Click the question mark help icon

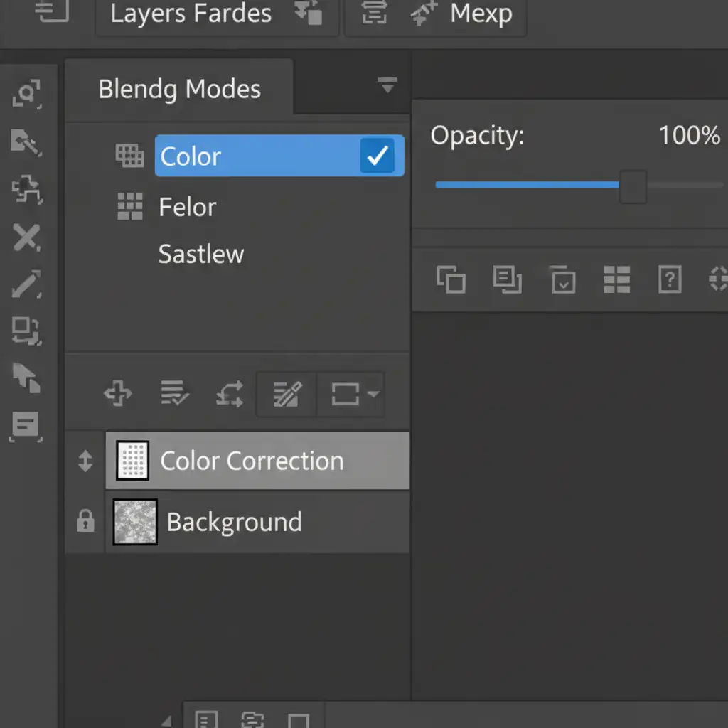point(670,279)
